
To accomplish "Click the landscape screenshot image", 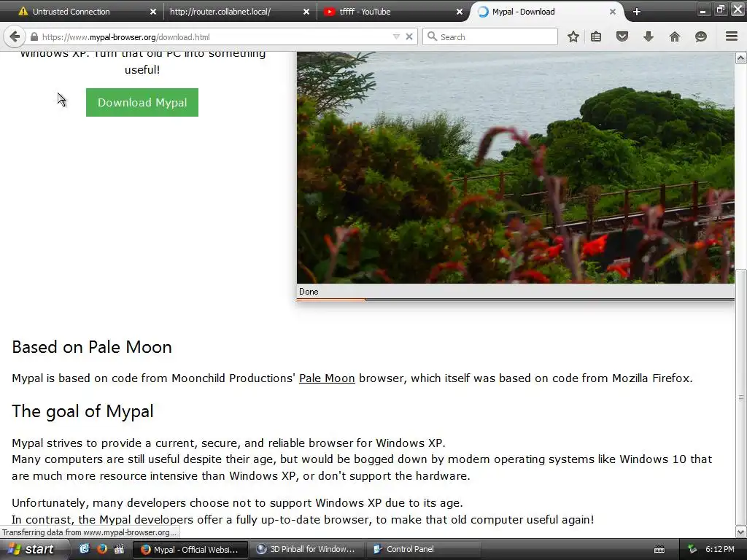I will click(516, 168).
